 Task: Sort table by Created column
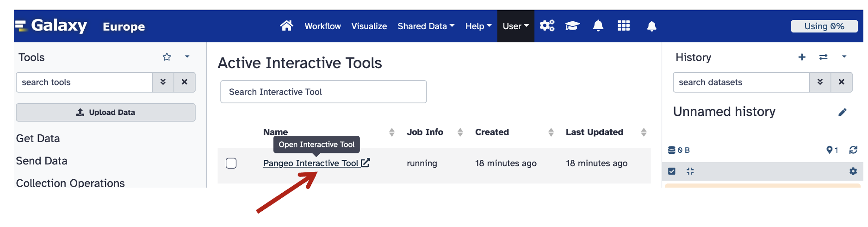coord(551,132)
